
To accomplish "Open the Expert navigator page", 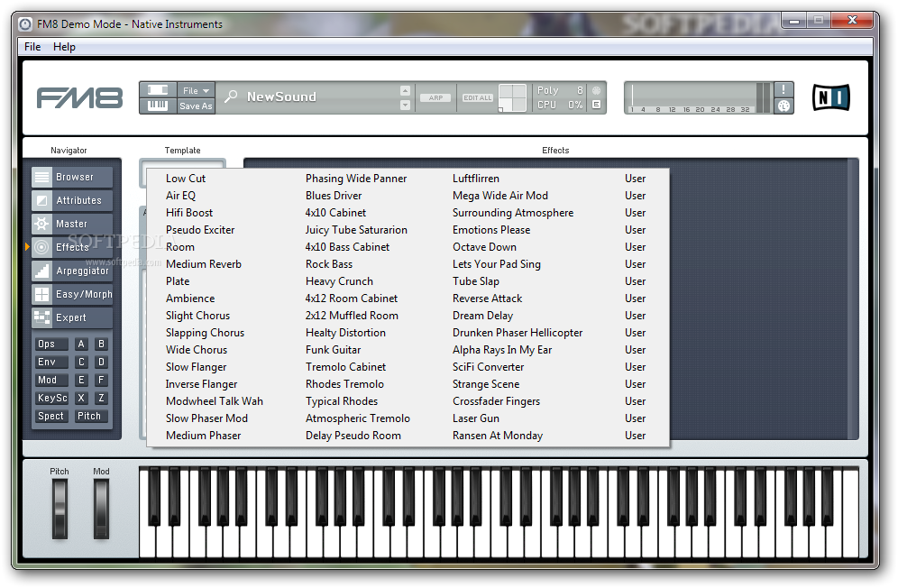I will [x=72, y=317].
